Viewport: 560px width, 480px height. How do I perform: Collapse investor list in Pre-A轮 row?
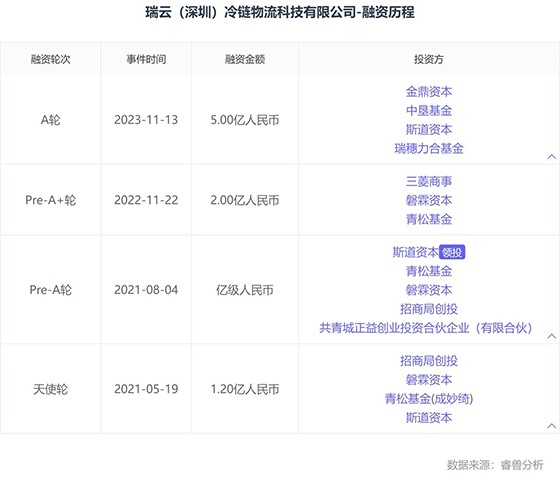(551, 336)
